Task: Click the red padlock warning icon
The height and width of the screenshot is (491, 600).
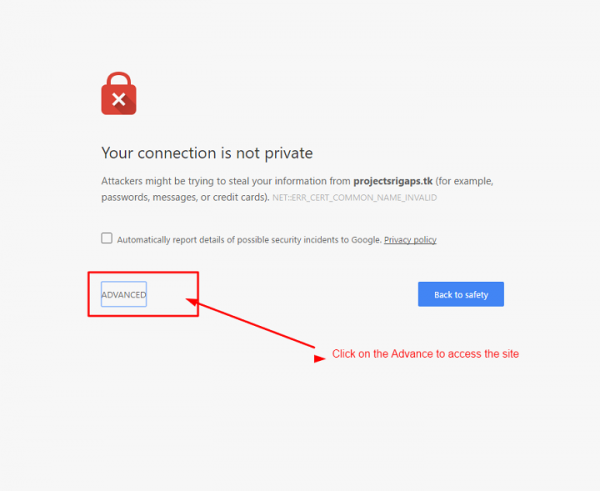Action: point(118,93)
